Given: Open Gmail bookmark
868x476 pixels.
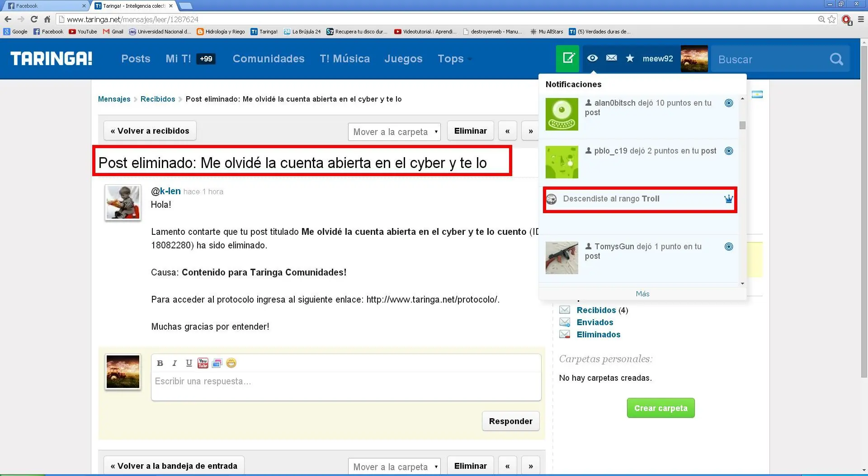Looking at the screenshot, I should 113,32.
